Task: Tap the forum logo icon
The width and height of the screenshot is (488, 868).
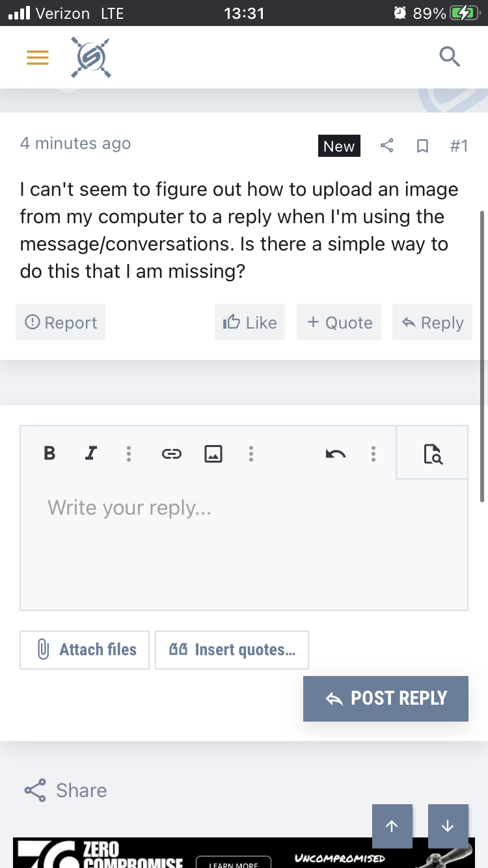Action: (90, 57)
